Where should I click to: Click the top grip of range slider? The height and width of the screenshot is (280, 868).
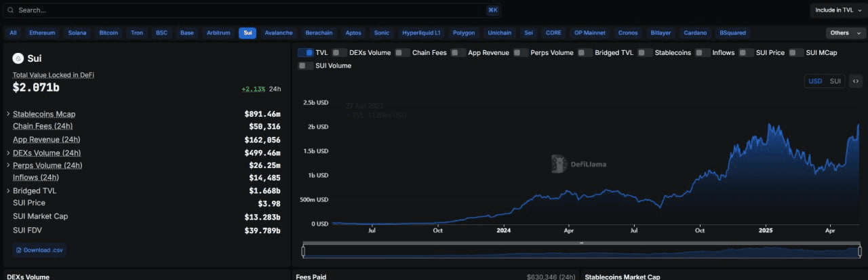(x=581, y=243)
